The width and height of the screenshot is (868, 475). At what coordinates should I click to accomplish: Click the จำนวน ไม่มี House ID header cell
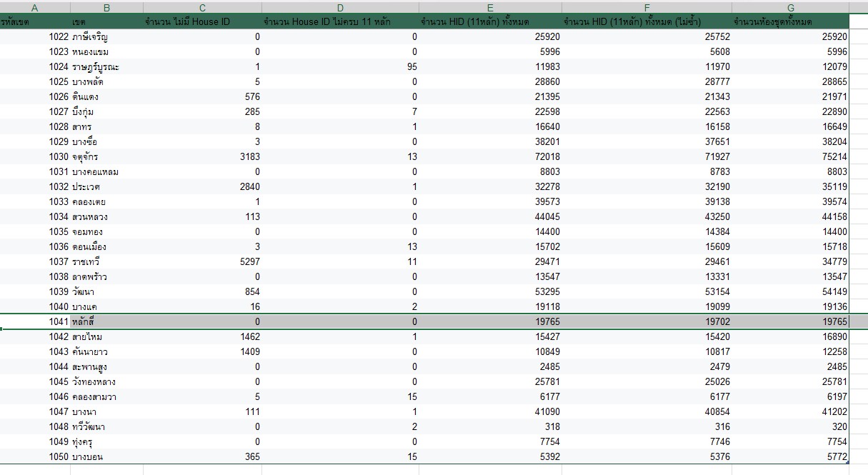point(202,21)
